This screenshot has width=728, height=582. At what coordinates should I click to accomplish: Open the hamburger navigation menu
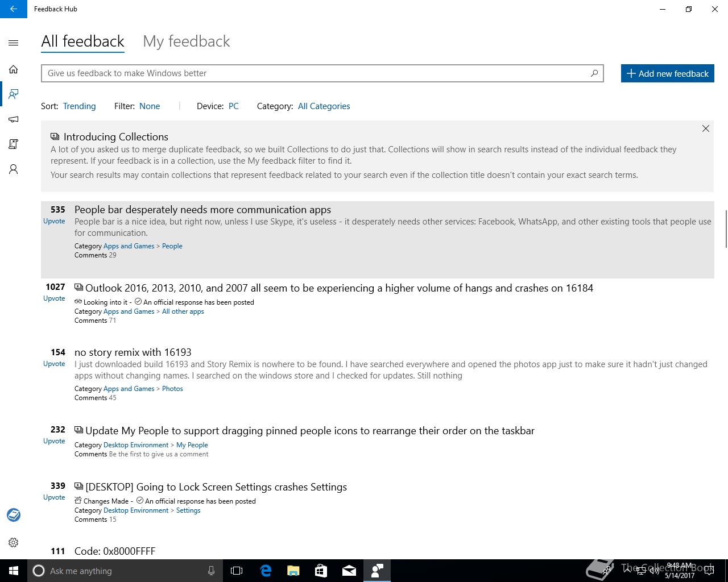14,43
